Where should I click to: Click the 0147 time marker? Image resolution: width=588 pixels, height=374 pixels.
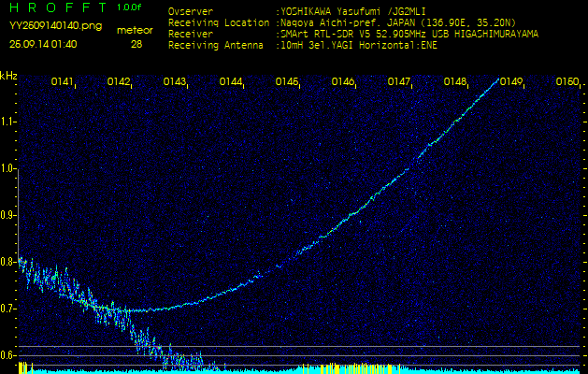click(x=398, y=81)
